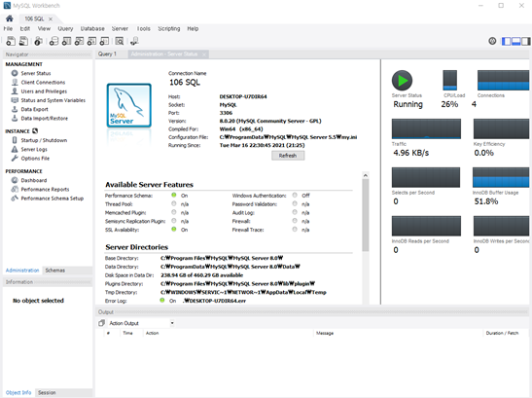Switch to Schemas navigator tab
The height and width of the screenshot is (398, 532).
[55, 271]
